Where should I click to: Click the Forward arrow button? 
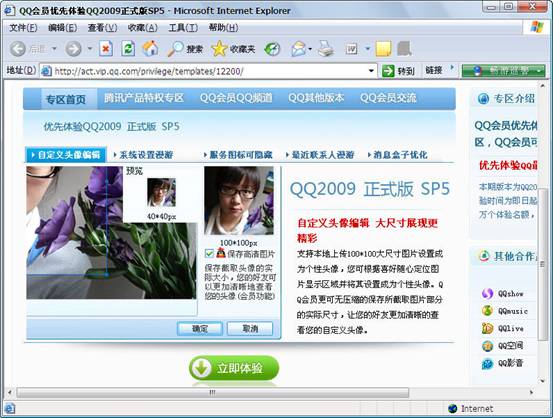click(73, 49)
